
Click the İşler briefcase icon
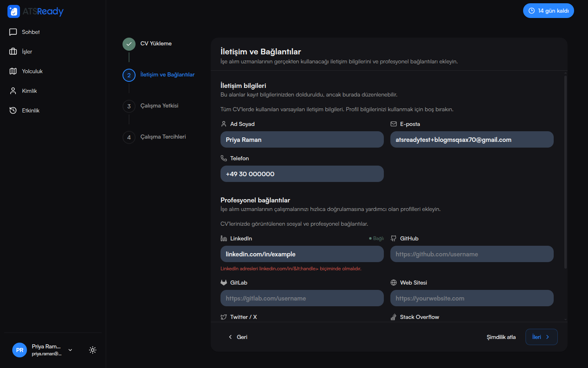tap(13, 52)
